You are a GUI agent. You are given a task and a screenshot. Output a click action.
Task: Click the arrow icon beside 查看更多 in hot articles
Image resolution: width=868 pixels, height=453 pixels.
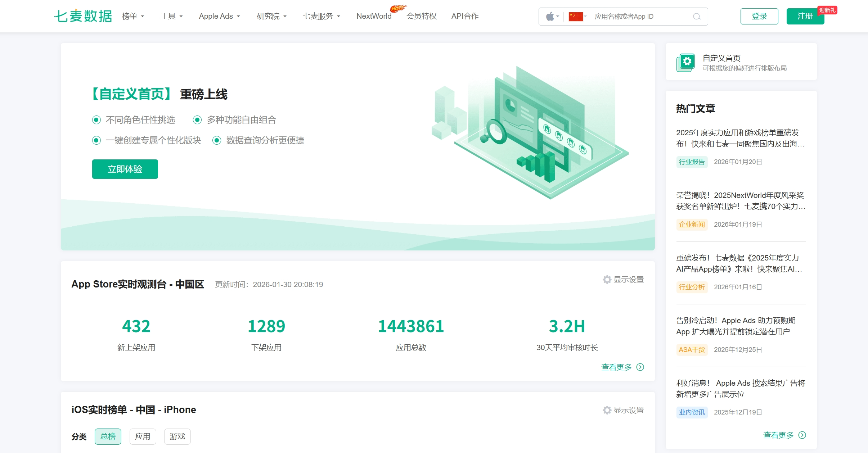(x=802, y=435)
